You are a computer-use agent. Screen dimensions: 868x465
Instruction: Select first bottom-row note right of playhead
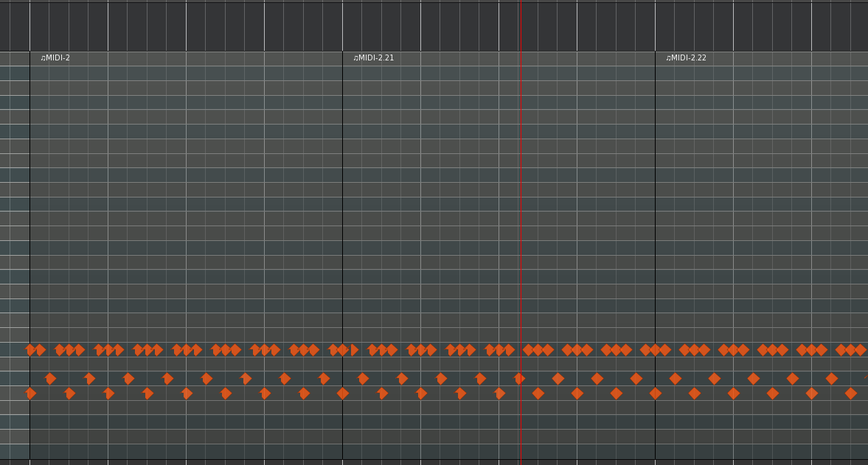[538, 394]
